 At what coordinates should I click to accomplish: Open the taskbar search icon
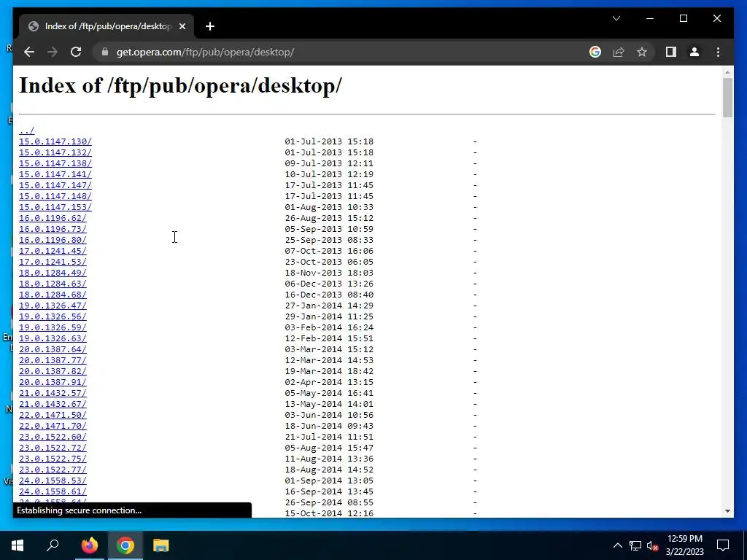click(x=53, y=545)
